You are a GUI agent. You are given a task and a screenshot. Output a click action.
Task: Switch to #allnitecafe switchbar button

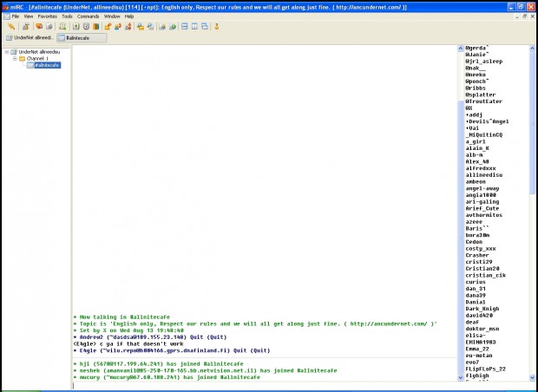pyautogui.click(x=82, y=37)
